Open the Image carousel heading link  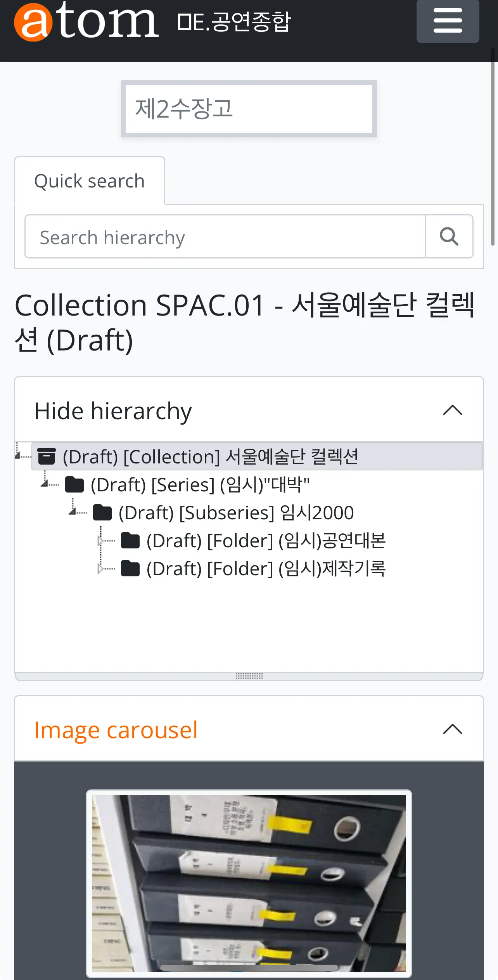[x=116, y=730]
